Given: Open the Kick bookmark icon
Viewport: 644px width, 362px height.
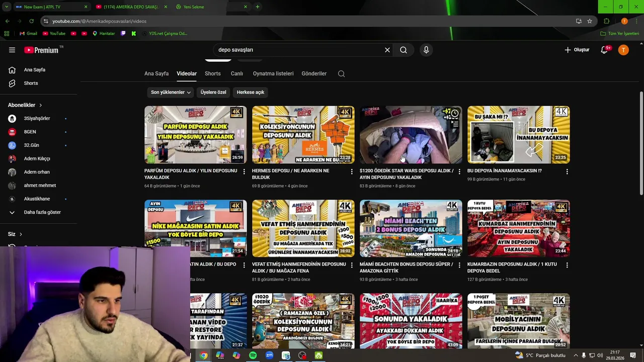Looking at the screenshot, I should click(x=133, y=34).
